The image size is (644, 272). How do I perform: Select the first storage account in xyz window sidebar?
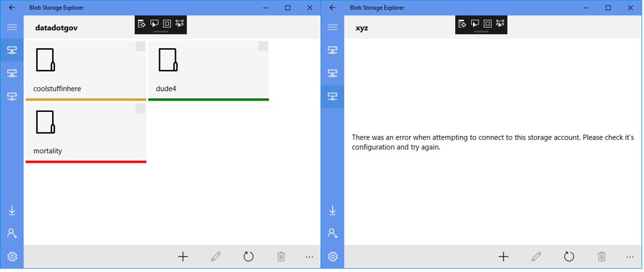tap(333, 51)
